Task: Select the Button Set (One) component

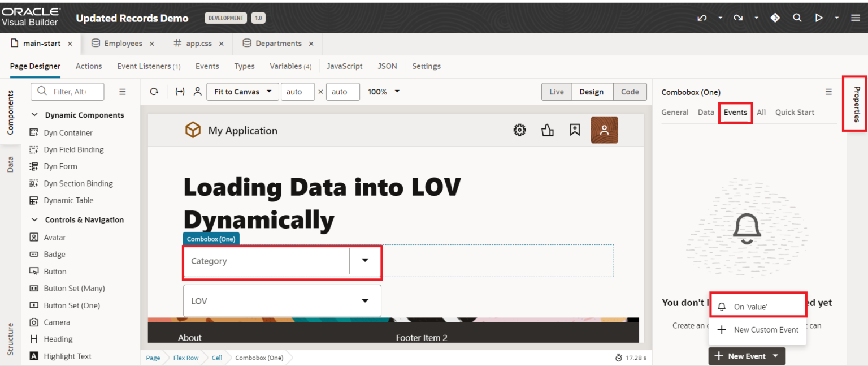Action: click(72, 305)
